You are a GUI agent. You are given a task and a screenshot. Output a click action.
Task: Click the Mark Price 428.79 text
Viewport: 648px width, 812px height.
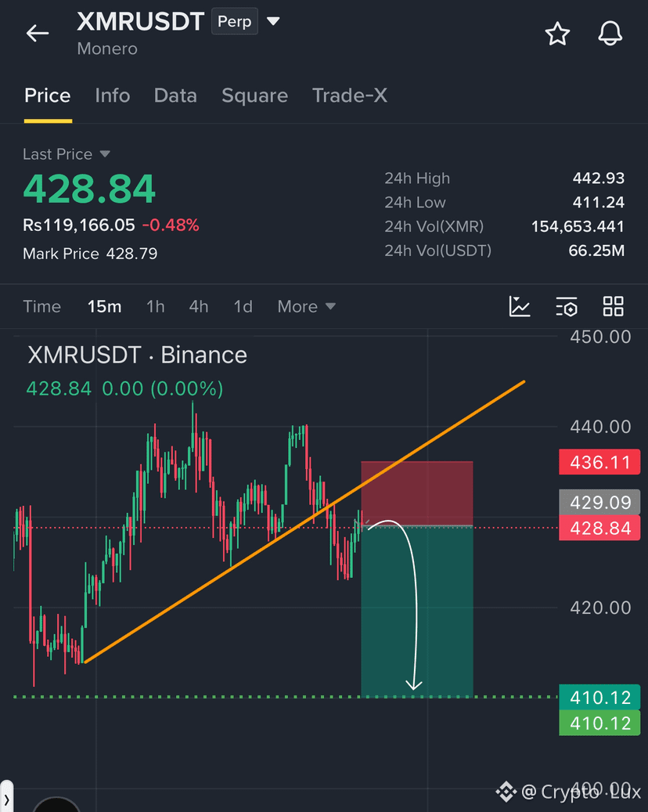(90, 254)
